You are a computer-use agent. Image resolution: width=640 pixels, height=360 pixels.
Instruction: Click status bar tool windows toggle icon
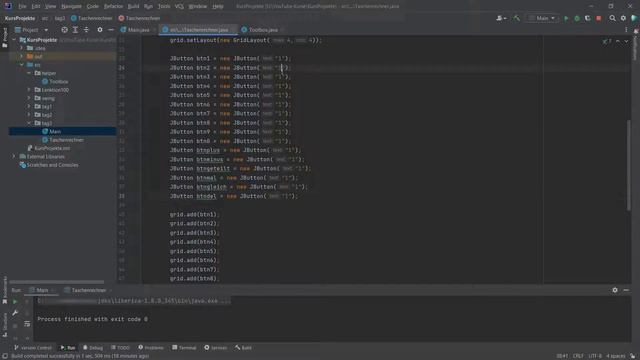pos(5,356)
